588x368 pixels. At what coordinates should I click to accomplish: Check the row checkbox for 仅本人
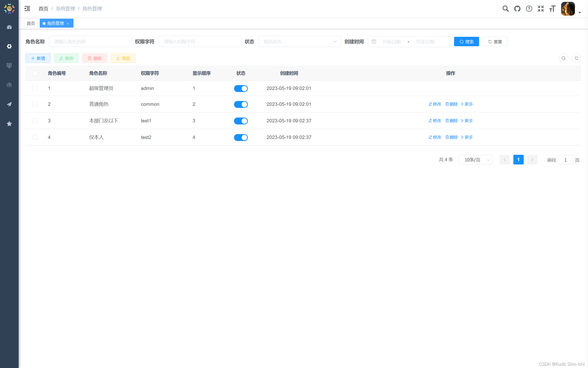(x=35, y=137)
